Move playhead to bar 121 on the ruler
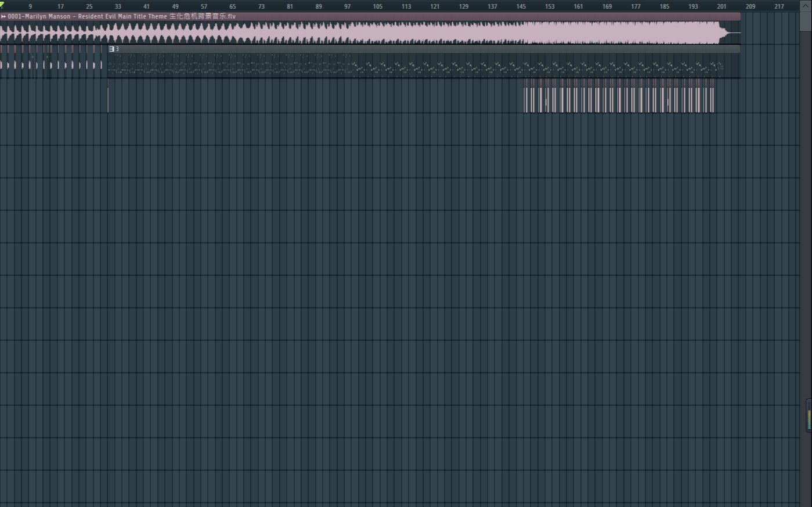 pos(435,6)
